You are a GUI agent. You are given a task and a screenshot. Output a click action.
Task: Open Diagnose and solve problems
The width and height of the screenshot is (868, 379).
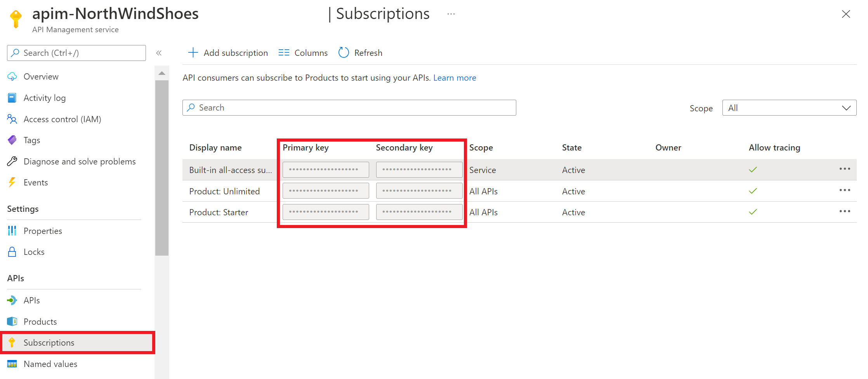coord(80,161)
